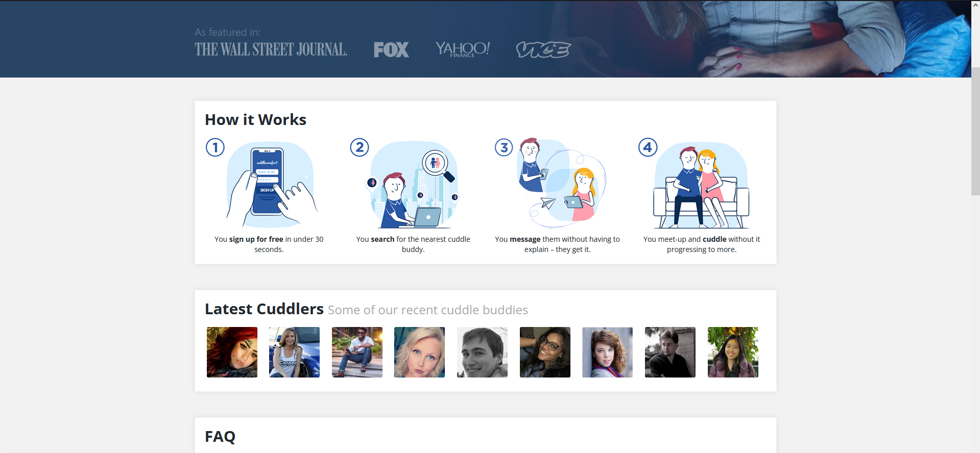Click the VICE logo
Image resolution: width=980 pixels, height=453 pixels.
pos(543,49)
